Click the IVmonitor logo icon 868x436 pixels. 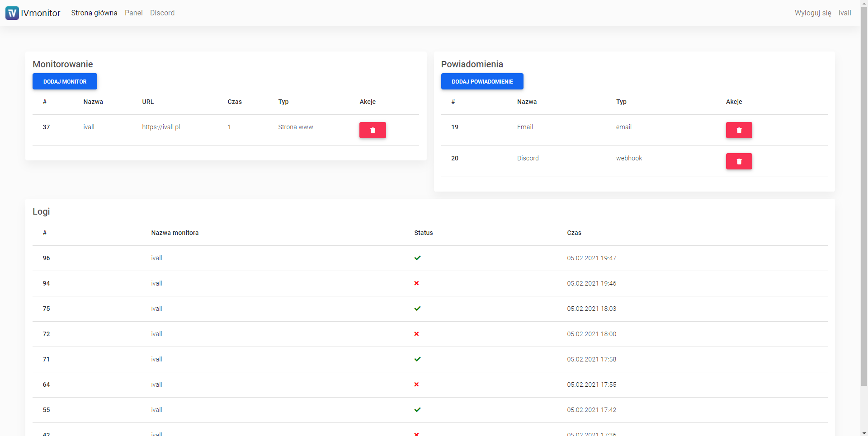pos(12,13)
